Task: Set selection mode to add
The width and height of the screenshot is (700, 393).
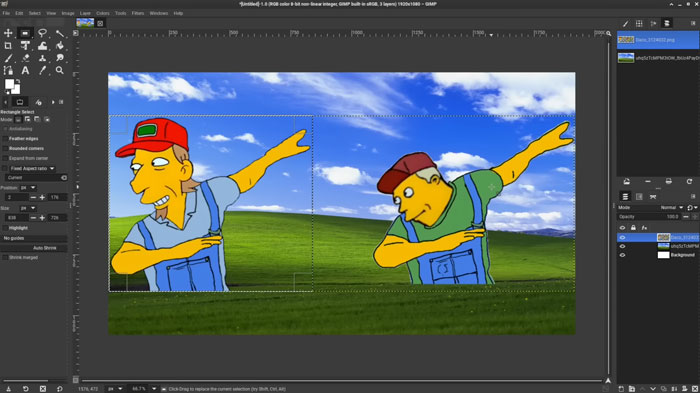Action: click(28, 120)
